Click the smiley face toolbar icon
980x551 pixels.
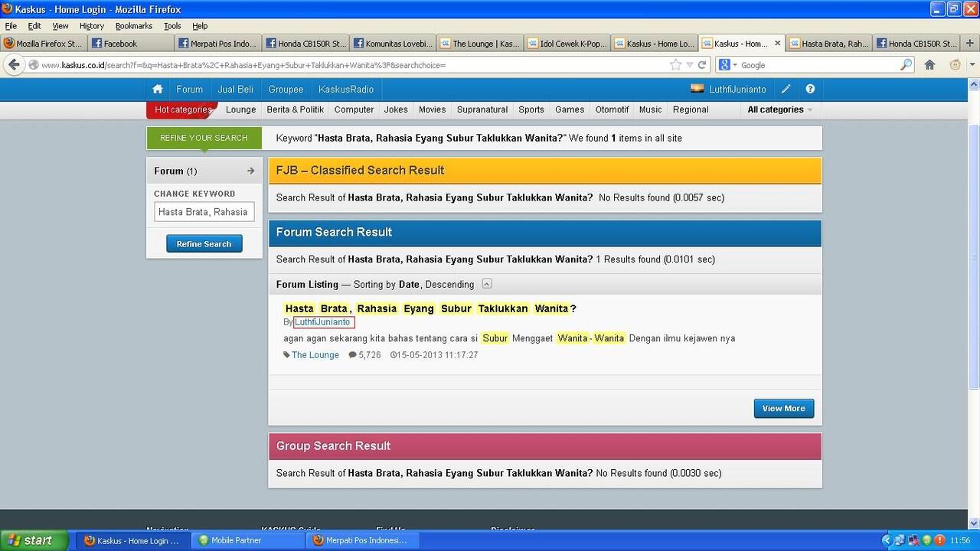pyautogui.click(x=955, y=65)
